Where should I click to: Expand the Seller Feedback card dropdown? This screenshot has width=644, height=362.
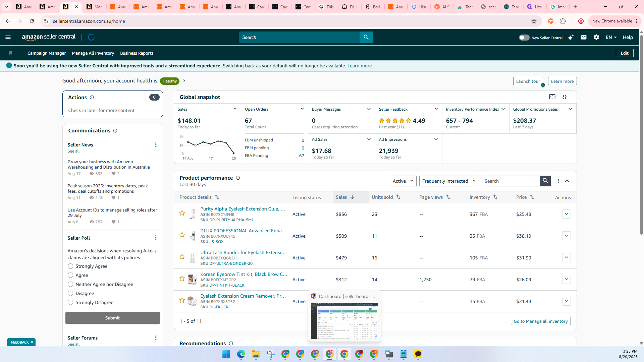436,109
